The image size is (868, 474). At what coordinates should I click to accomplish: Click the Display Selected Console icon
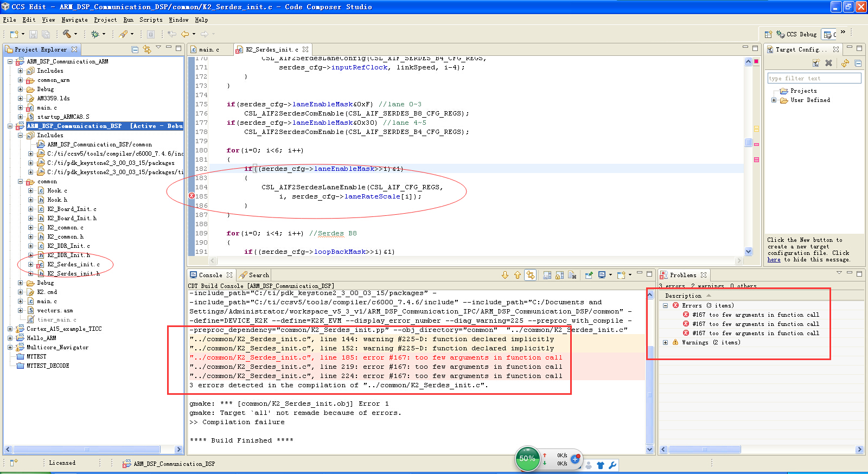tap(602, 275)
